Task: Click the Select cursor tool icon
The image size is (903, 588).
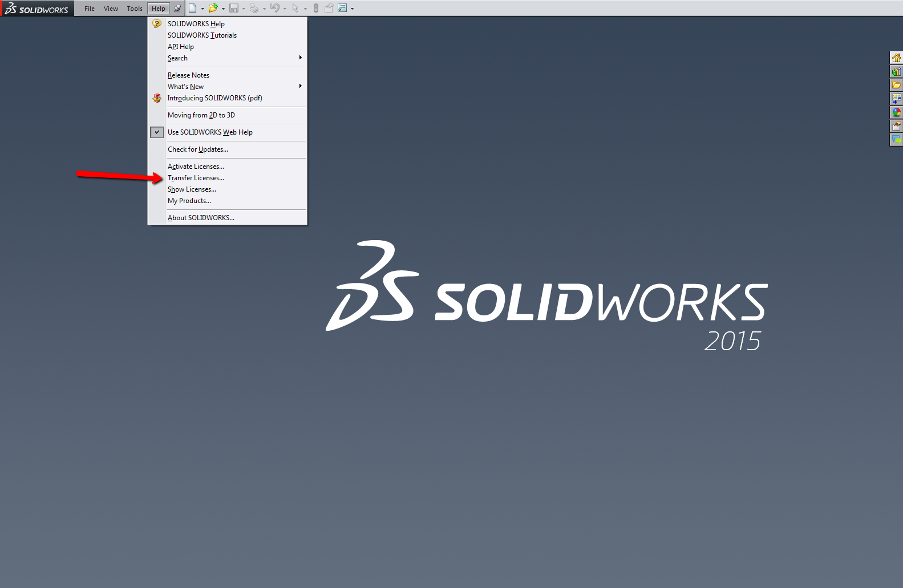Action: [295, 8]
